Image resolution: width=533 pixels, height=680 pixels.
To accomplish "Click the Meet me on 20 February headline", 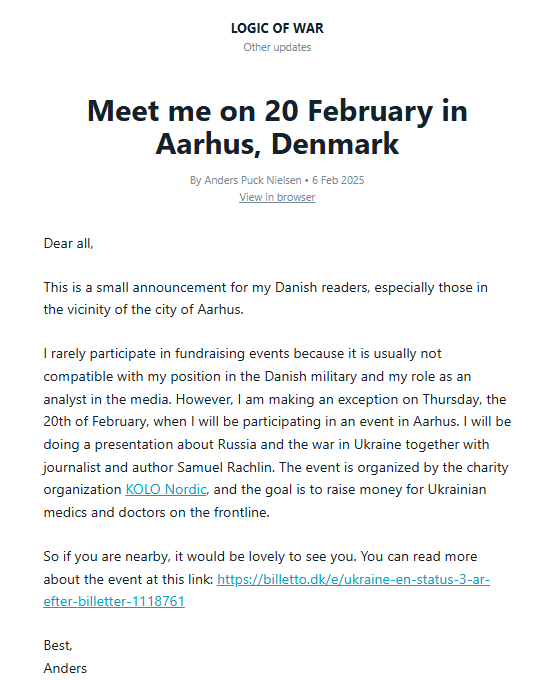I will pyautogui.click(x=277, y=127).
